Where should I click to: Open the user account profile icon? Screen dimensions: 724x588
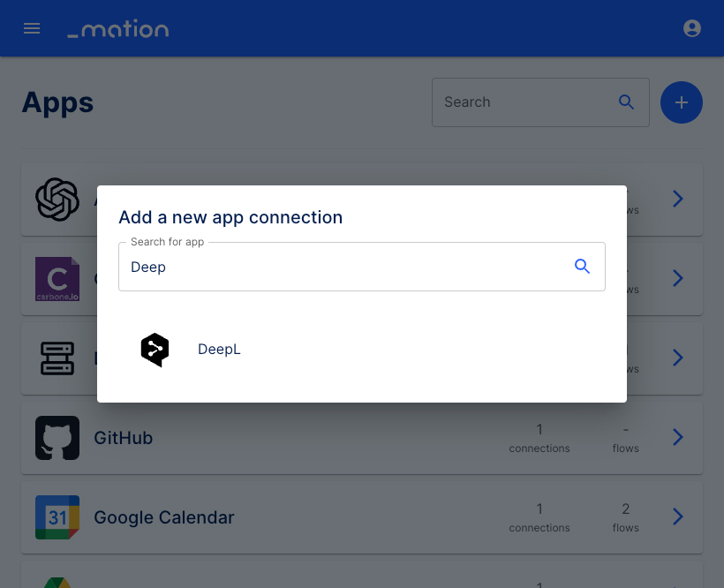point(691,28)
